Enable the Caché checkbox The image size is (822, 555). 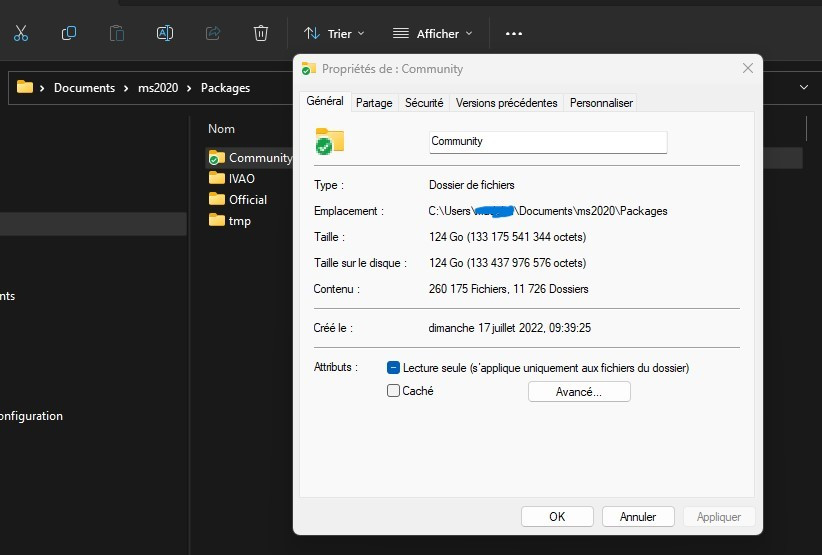pos(393,390)
